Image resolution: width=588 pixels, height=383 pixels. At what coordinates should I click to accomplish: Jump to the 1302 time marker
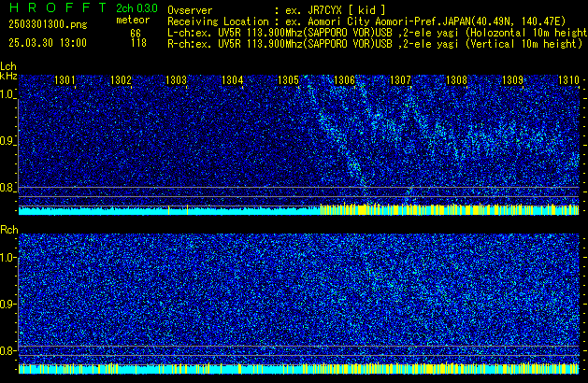point(121,80)
